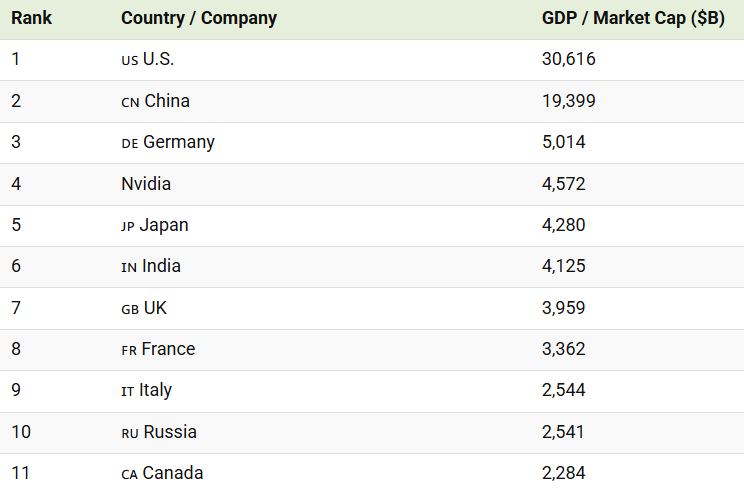Click the Germany country name
This screenshot has width=744, height=491.
(x=179, y=142)
